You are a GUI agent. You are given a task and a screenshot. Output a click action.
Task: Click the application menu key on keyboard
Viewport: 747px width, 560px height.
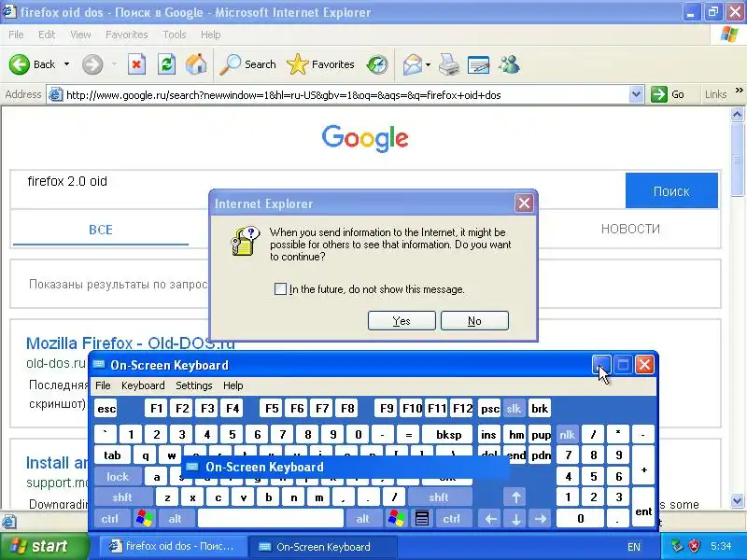pyautogui.click(x=422, y=518)
